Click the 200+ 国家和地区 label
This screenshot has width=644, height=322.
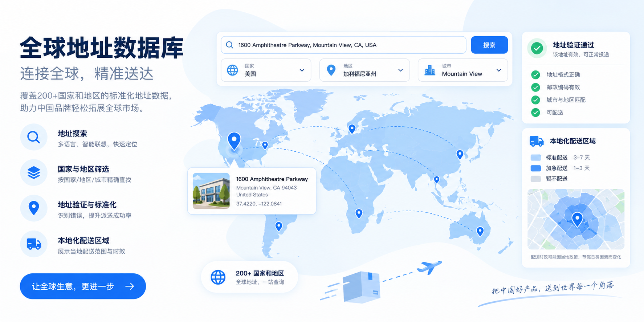(260, 273)
